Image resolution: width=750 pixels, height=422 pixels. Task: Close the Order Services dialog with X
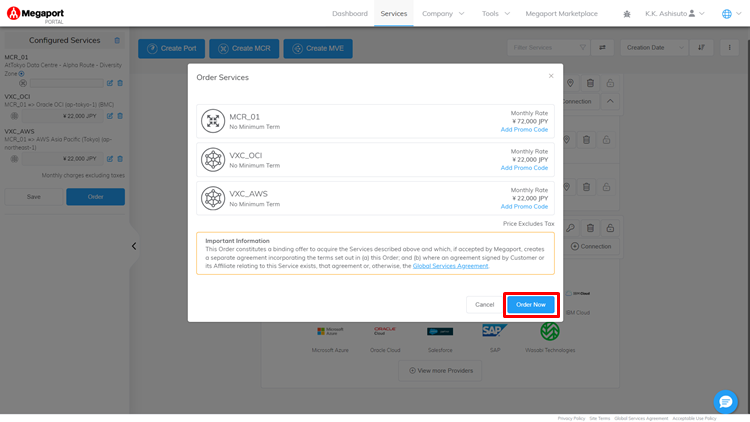tap(551, 76)
